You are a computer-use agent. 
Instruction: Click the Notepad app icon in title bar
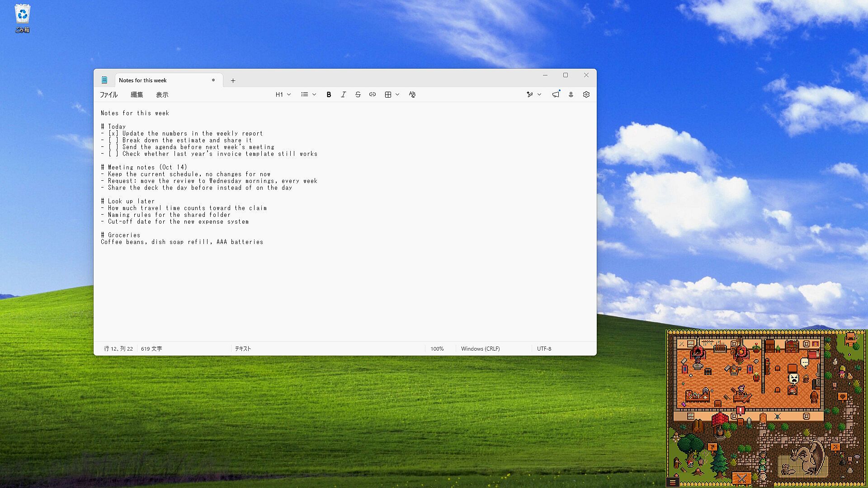click(104, 80)
